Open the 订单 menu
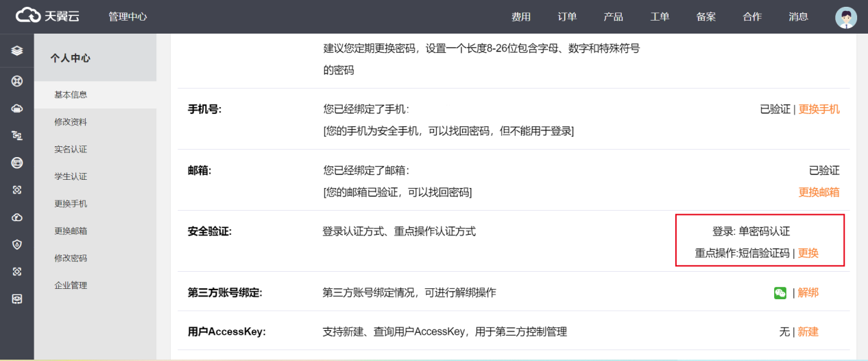 click(567, 16)
